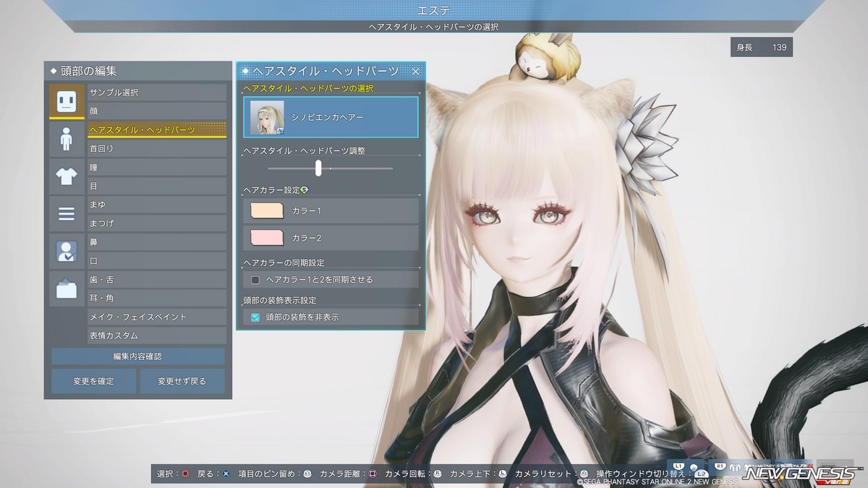This screenshot has height=488, width=868.
Task: Select the シノビエンカヘアー hairstyle entry
Action: pyautogui.click(x=331, y=117)
